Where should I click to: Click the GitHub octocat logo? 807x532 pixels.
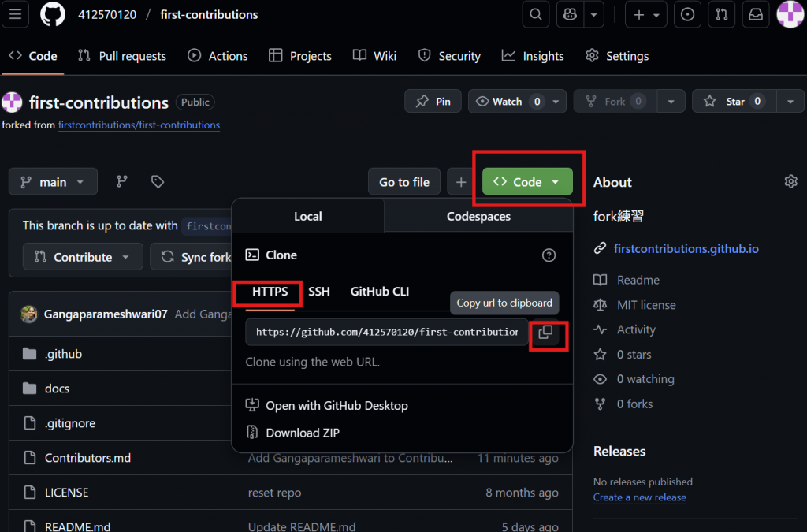pyautogui.click(x=53, y=14)
